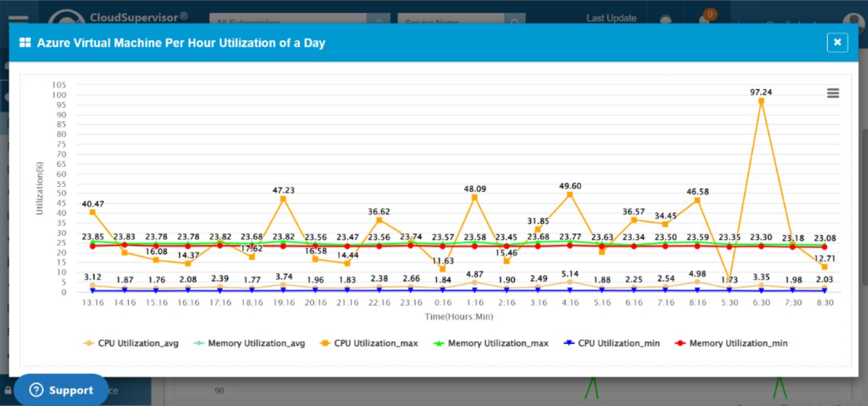Toggle CPU Utilization_avg series in legend
The width and height of the screenshot is (868, 406).
[x=130, y=343]
